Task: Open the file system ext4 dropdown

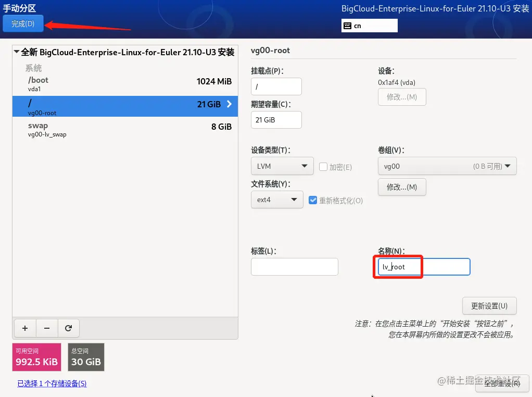Action: click(x=277, y=200)
